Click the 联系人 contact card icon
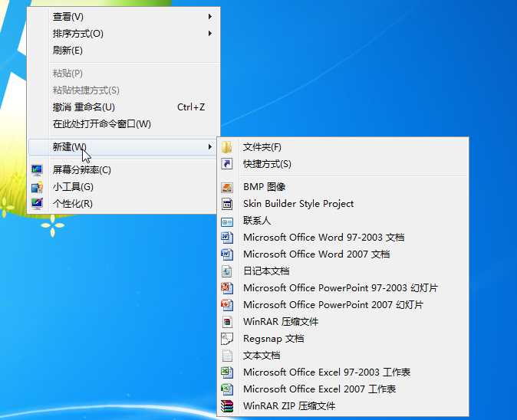The image size is (517, 420). [227, 221]
